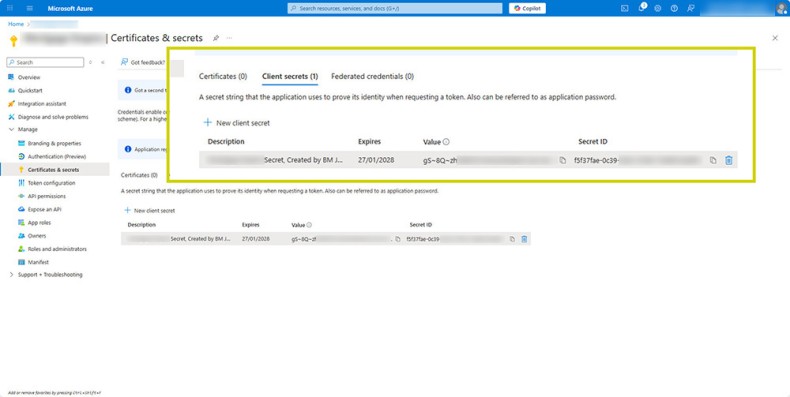Click the Microsoft Azure home label
The height and width of the screenshot is (397, 790).
coord(70,8)
